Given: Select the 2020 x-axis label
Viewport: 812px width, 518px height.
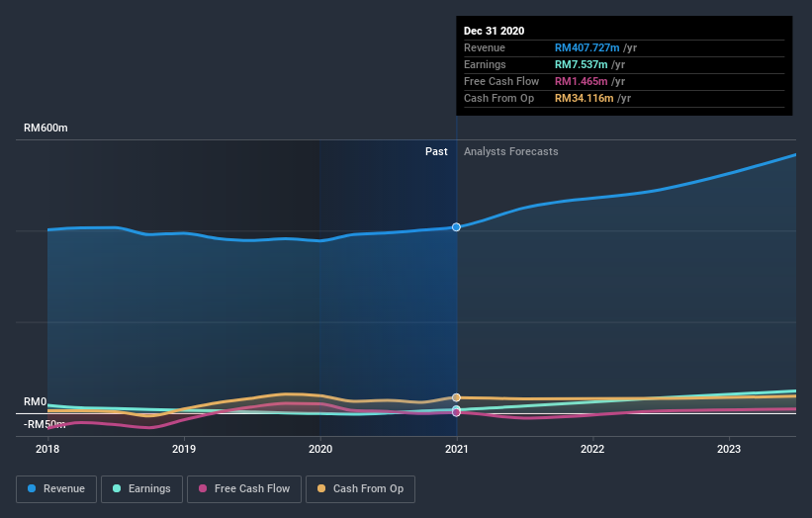Looking at the screenshot, I should pyautogui.click(x=320, y=449).
